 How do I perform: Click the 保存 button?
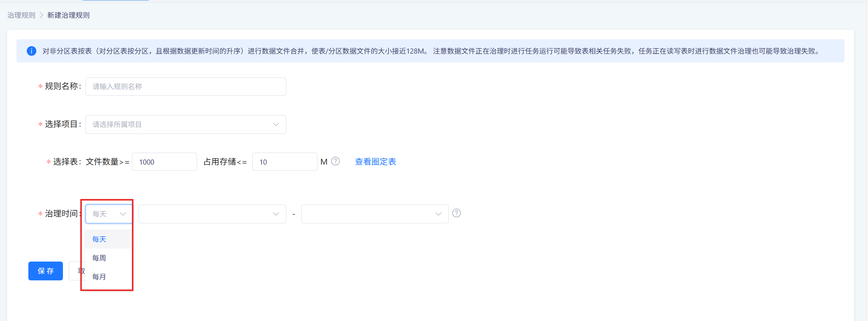pyautogui.click(x=45, y=271)
